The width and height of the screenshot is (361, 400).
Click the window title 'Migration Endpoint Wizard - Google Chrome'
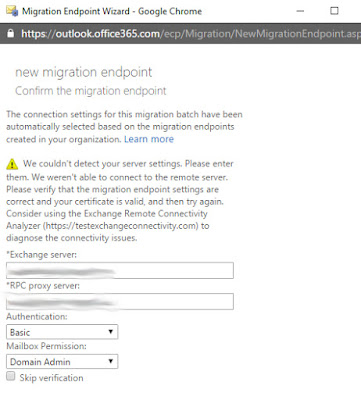point(112,11)
